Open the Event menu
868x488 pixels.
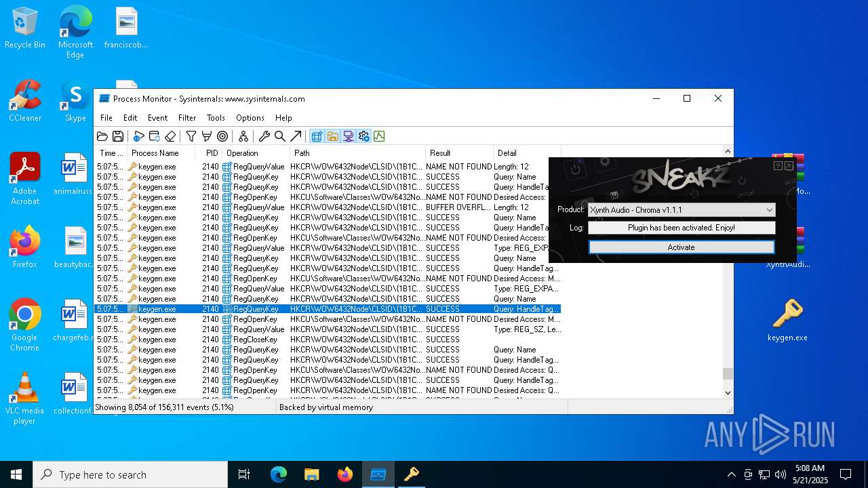pos(157,118)
